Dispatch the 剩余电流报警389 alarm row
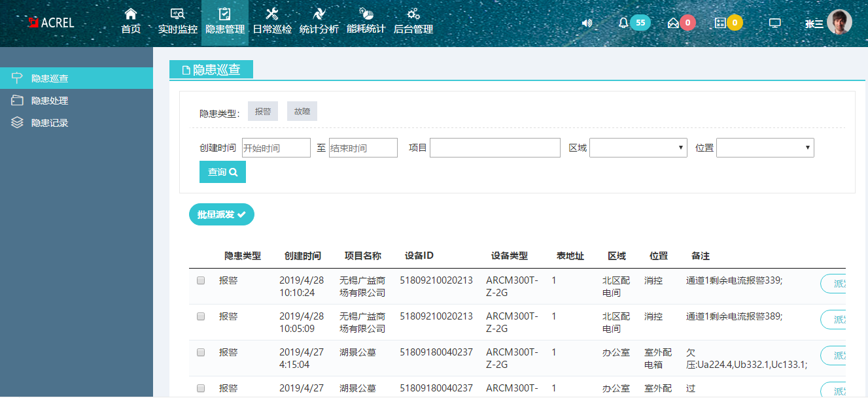The image size is (868, 398). point(833,320)
